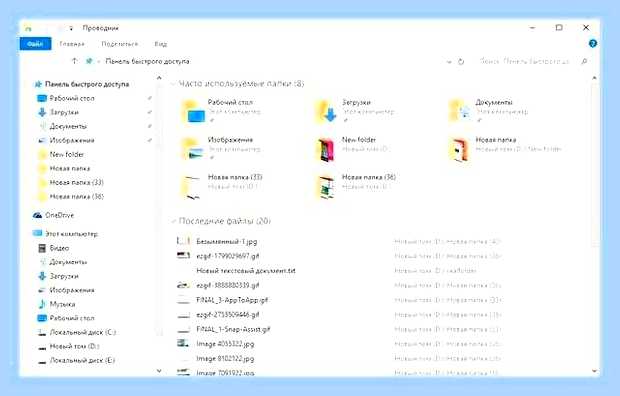
Task: Switch to the Вид ribbon tab
Action: (x=161, y=44)
